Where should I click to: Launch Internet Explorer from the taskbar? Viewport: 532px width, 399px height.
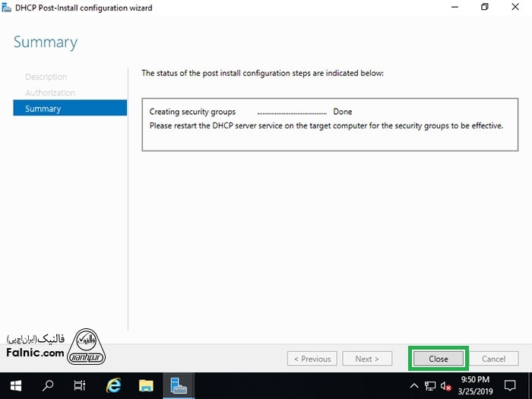pos(113,385)
